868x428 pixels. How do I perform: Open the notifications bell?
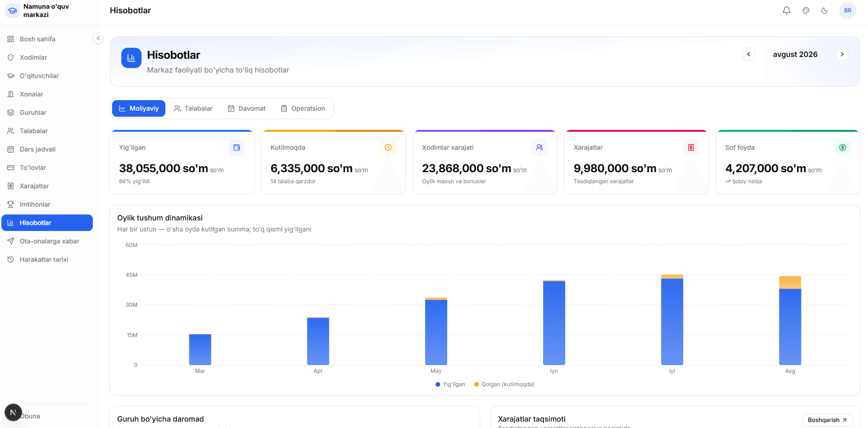(787, 11)
